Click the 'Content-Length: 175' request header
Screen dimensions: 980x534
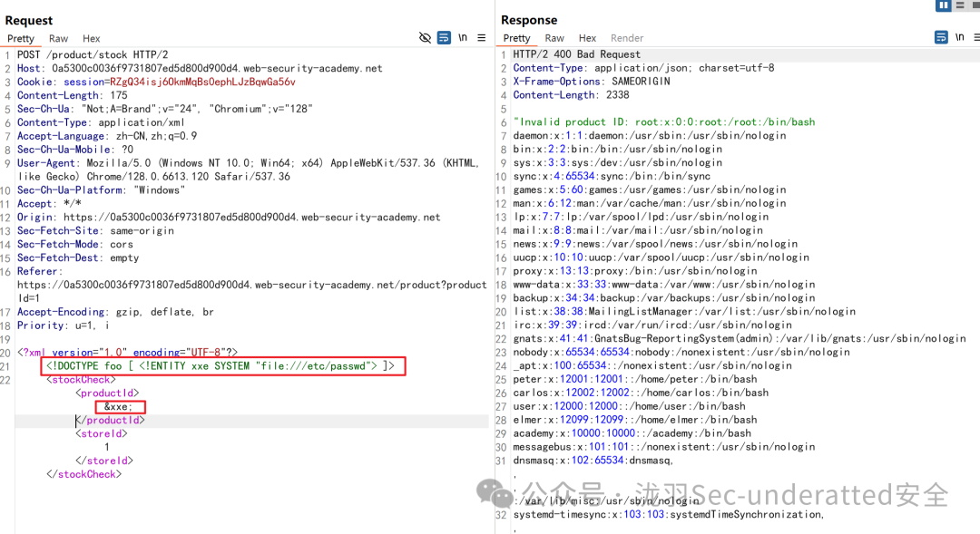(x=72, y=95)
